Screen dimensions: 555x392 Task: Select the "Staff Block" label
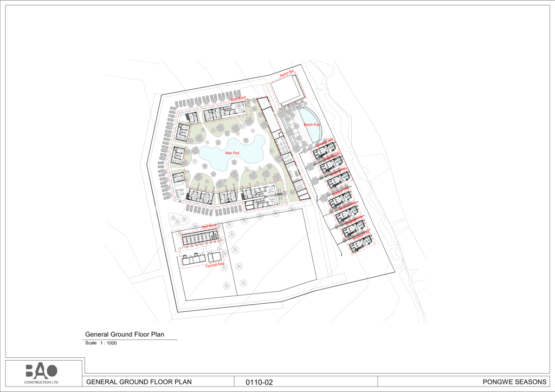tap(209, 226)
